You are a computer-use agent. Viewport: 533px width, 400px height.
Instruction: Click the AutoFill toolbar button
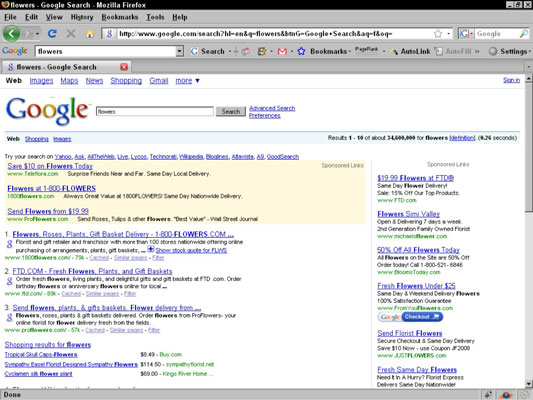point(454,51)
